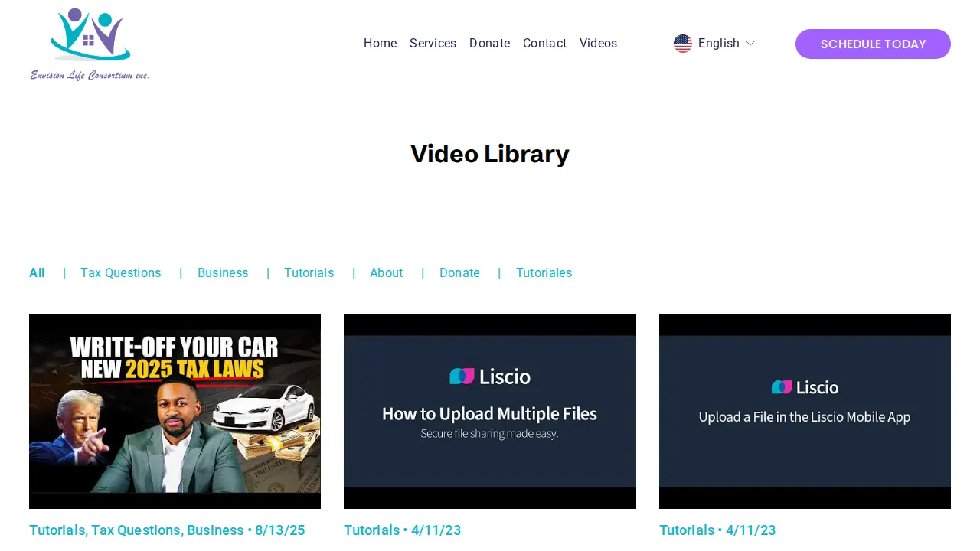Select the All video filter
This screenshot has height=551, width=980.
[37, 273]
